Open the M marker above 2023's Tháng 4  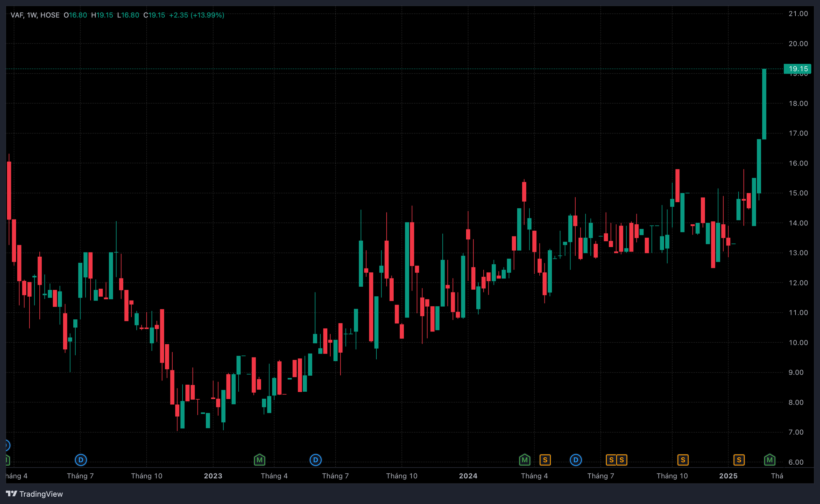(259, 460)
